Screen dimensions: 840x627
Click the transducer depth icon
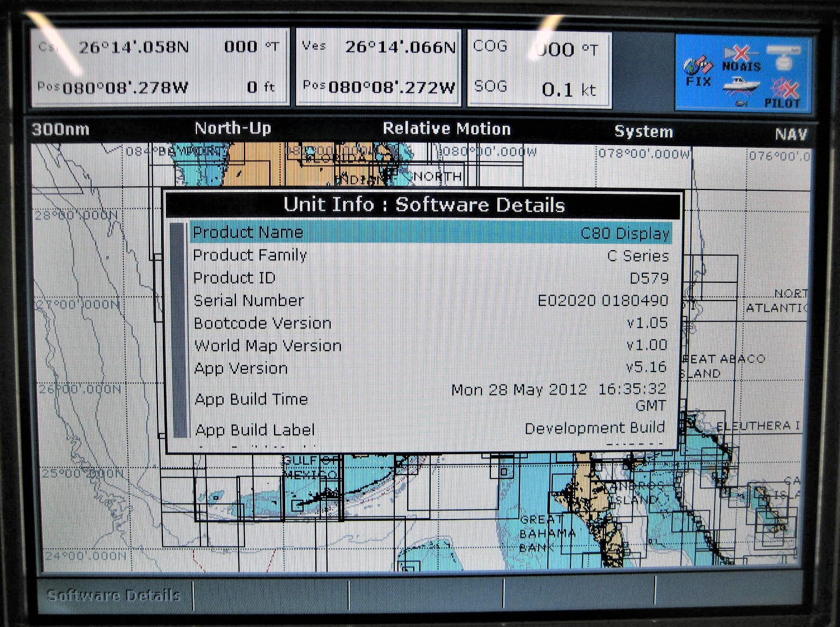[784, 56]
